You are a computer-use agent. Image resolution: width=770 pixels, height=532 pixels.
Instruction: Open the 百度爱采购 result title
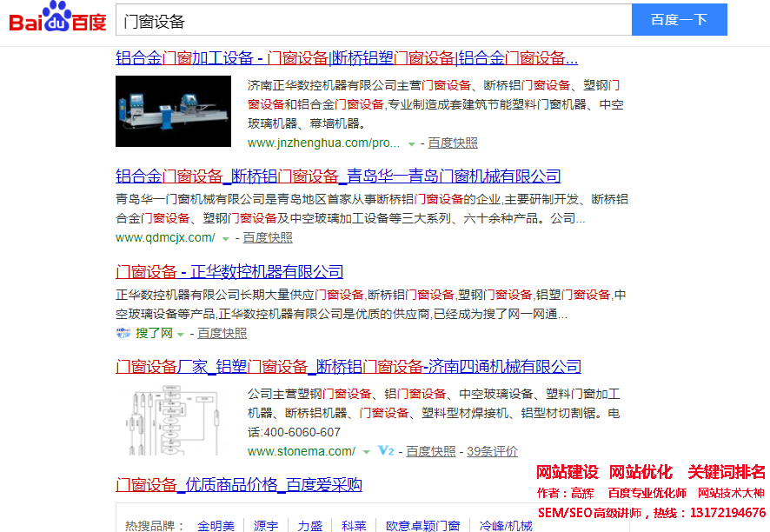click(239, 484)
